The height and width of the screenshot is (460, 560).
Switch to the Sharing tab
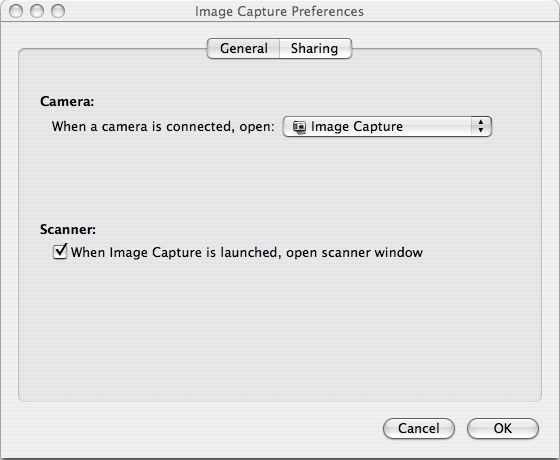click(315, 48)
